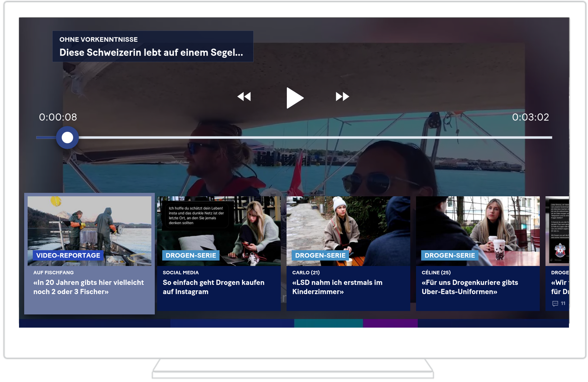Open 'So einfach geht Drogen kaufen' headline
588x382 pixels.
coord(213,287)
